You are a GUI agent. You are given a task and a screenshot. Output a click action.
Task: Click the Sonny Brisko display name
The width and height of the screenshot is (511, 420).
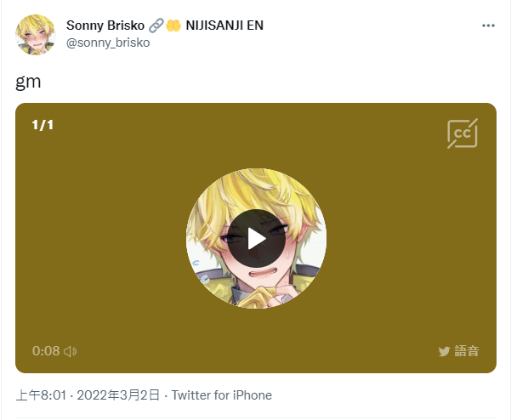105,26
